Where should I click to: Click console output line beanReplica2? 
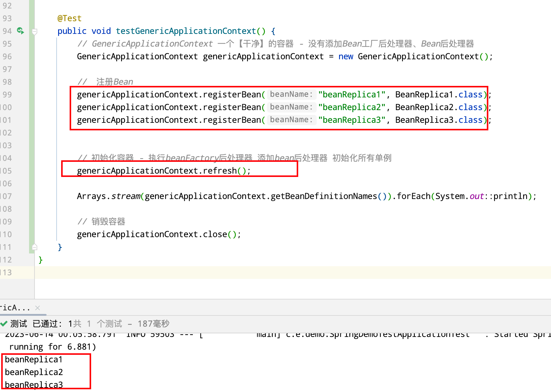(34, 372)
